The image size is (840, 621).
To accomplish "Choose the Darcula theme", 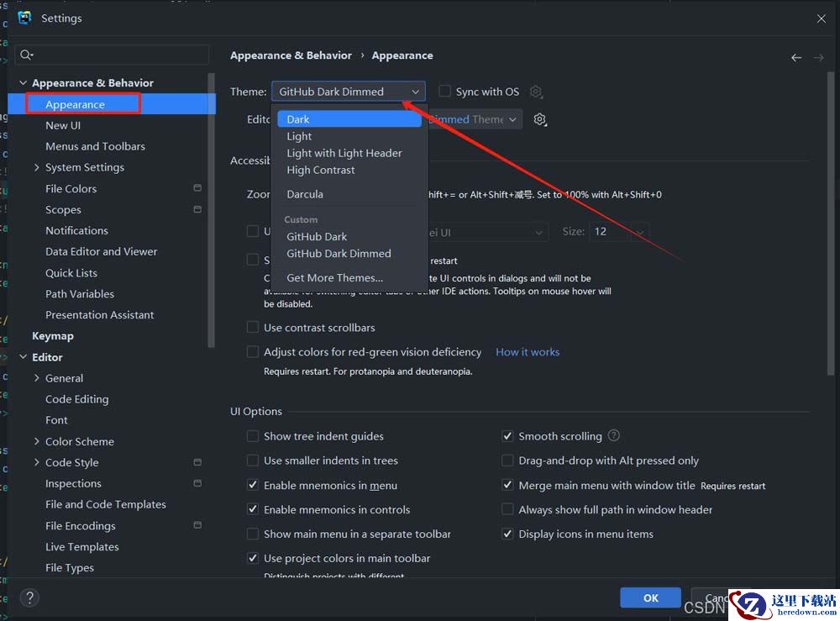I will click(349, 194).
